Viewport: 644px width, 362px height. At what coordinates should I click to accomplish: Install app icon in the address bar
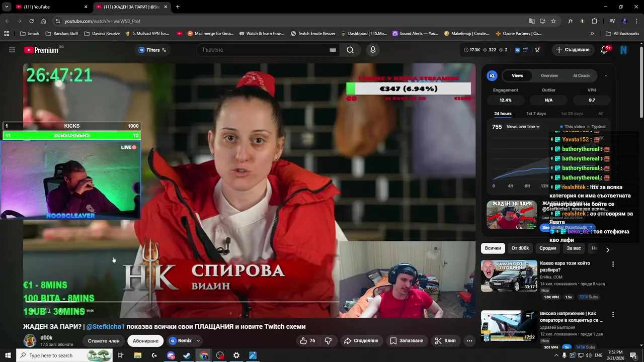tap(542, 21)
